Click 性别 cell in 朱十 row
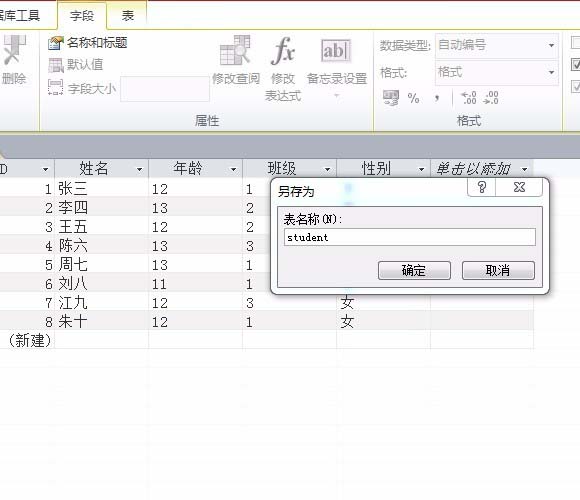This screenshot has height=500, width=580. pos(383,322)
